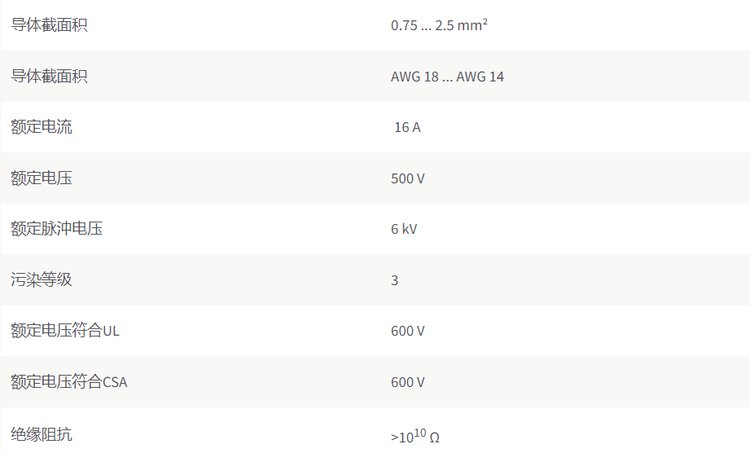Click the 绝缘阻抗 row label

pos(41,434)
